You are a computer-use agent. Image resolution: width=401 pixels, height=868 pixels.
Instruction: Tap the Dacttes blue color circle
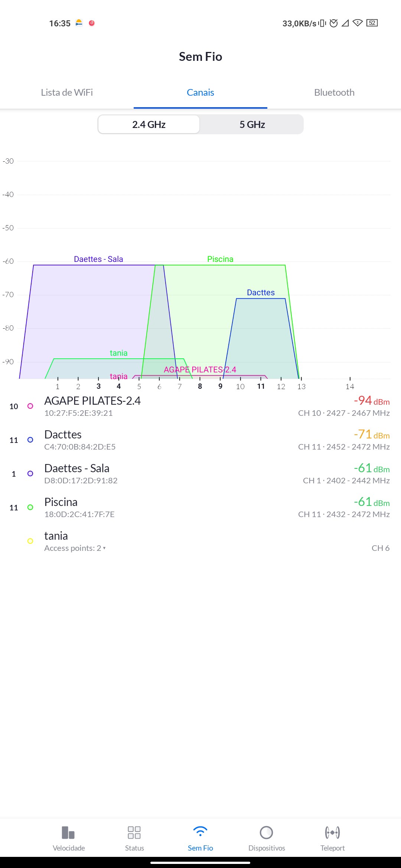(30, 440)
